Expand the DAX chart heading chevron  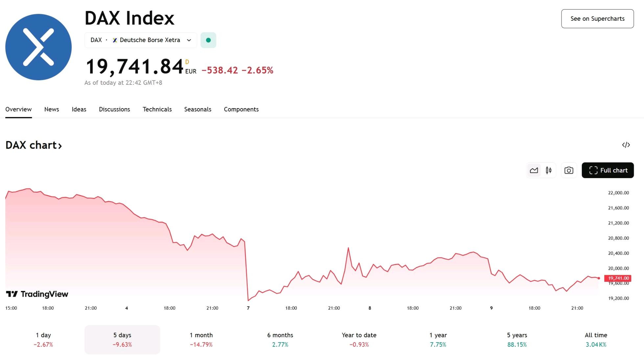(60, 146)
